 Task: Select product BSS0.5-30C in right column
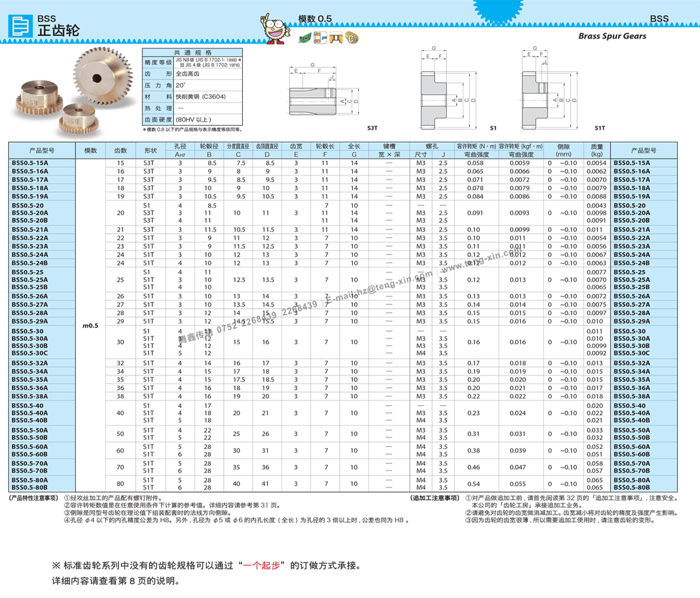[x=632, y=353]
